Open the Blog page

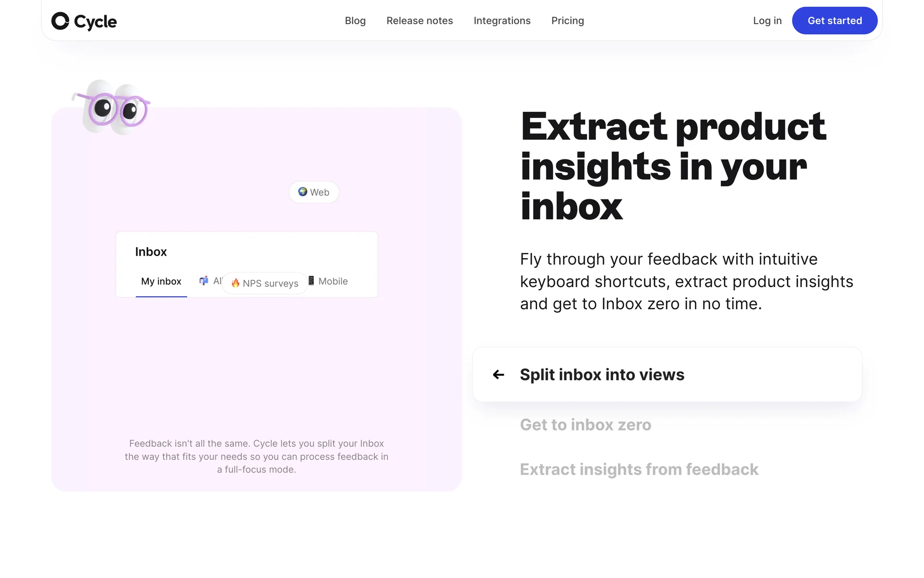[x=355, y=21]
